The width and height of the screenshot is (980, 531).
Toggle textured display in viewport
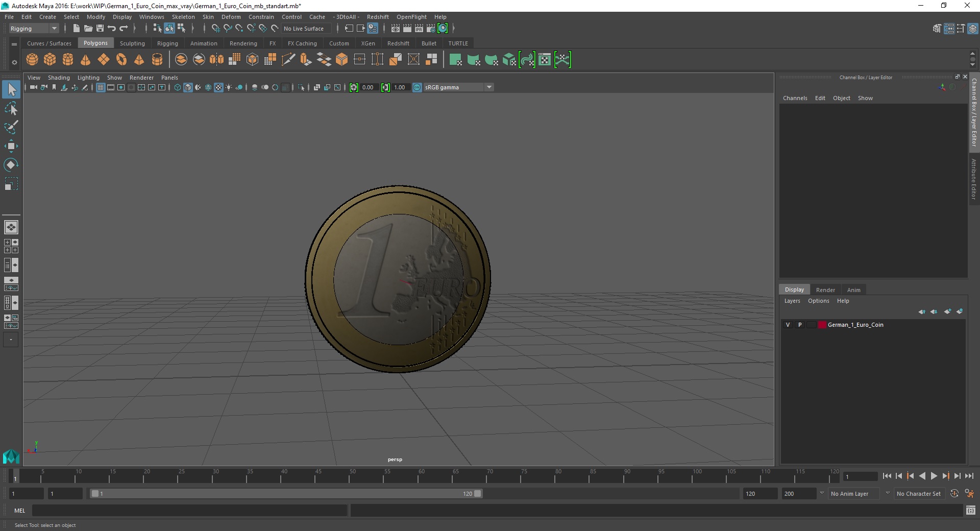point(218,87)
